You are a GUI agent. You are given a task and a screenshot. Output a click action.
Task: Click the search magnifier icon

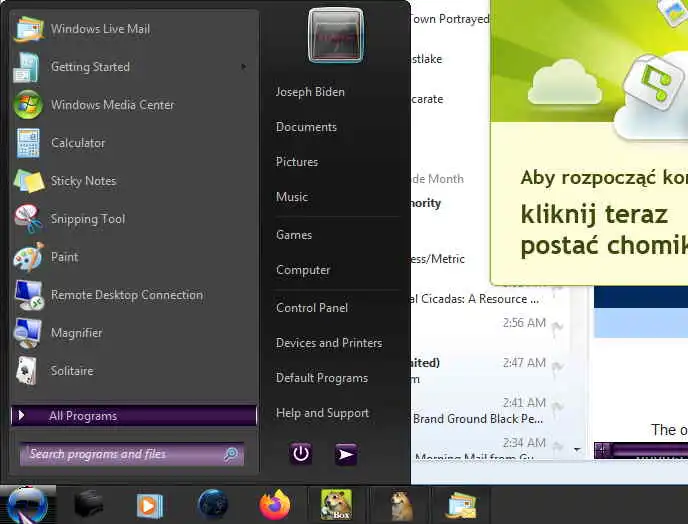click(x=231, y=454)
